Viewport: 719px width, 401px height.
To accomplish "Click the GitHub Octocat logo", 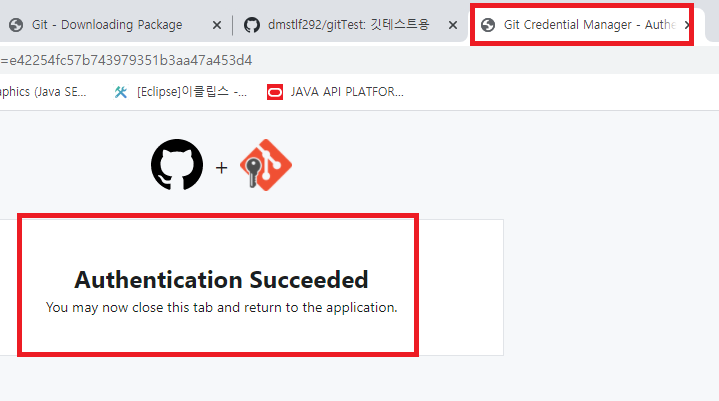I will (x=177, y=165).
